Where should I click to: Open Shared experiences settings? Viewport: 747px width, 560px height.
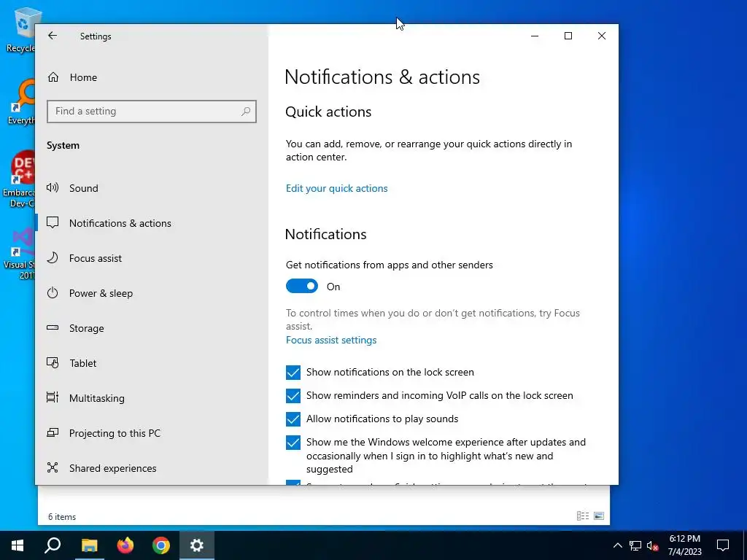152,468
